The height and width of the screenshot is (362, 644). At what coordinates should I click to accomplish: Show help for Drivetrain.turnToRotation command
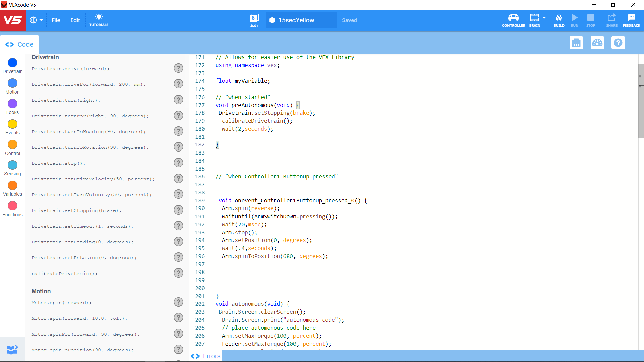[x=178, y=147]
